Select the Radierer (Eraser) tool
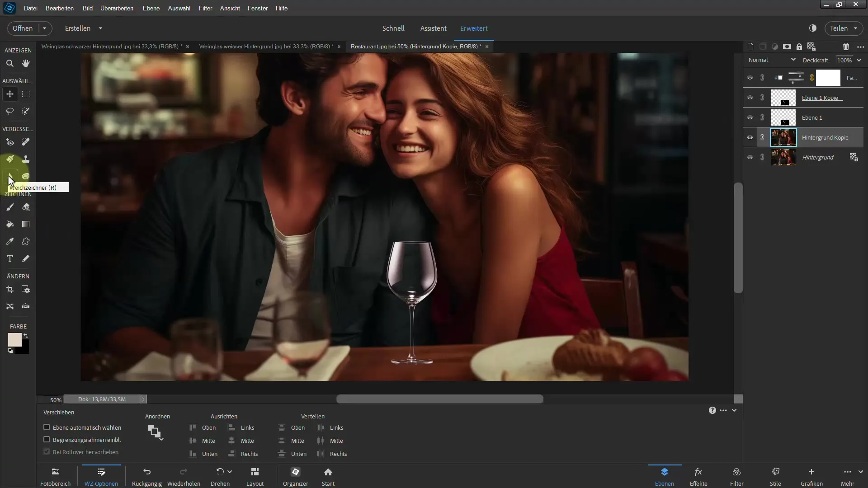The image size is (868, 488). point(26,207)
